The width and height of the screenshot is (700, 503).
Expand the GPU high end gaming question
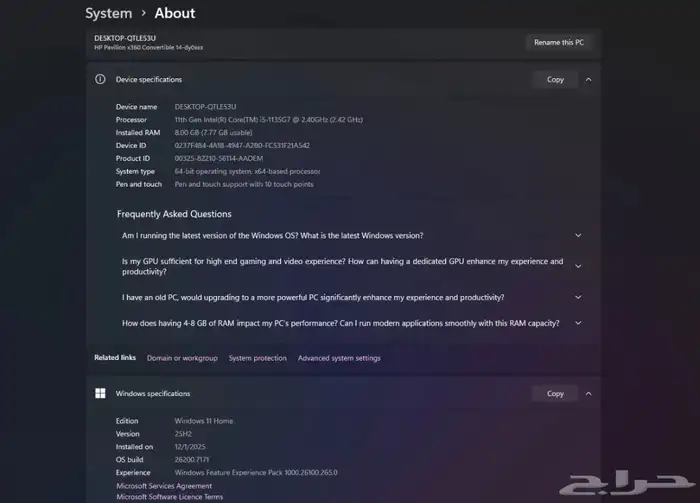578,266
